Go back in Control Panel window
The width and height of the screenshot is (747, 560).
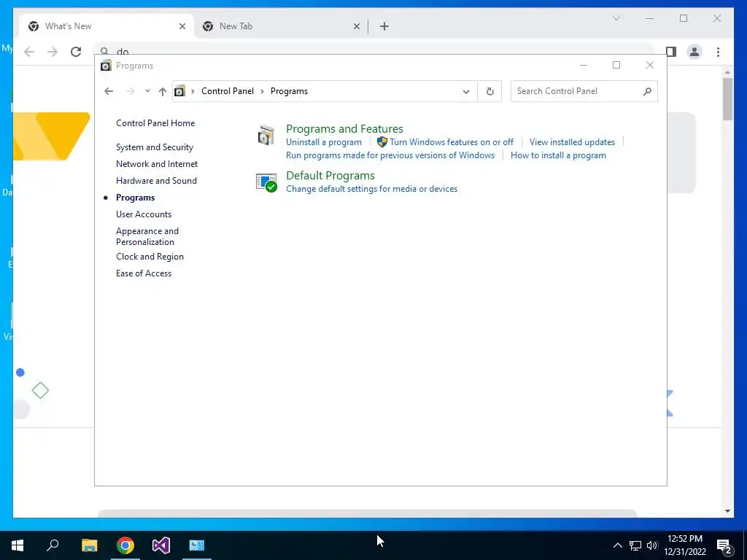109,91
